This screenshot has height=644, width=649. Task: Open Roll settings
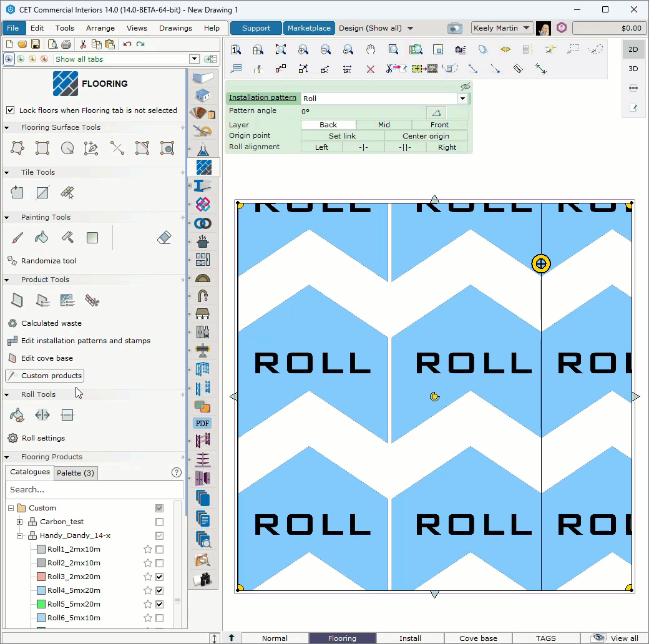coord(36,438)
